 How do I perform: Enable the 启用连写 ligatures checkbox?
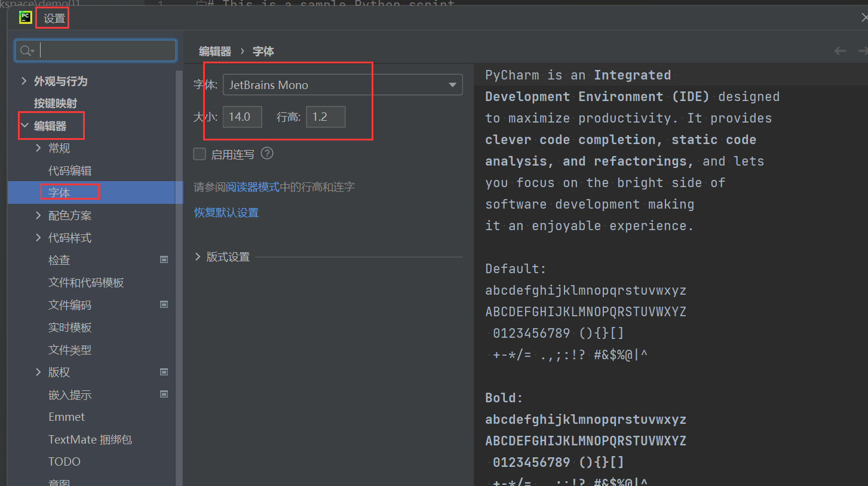[x=200, y=154]
